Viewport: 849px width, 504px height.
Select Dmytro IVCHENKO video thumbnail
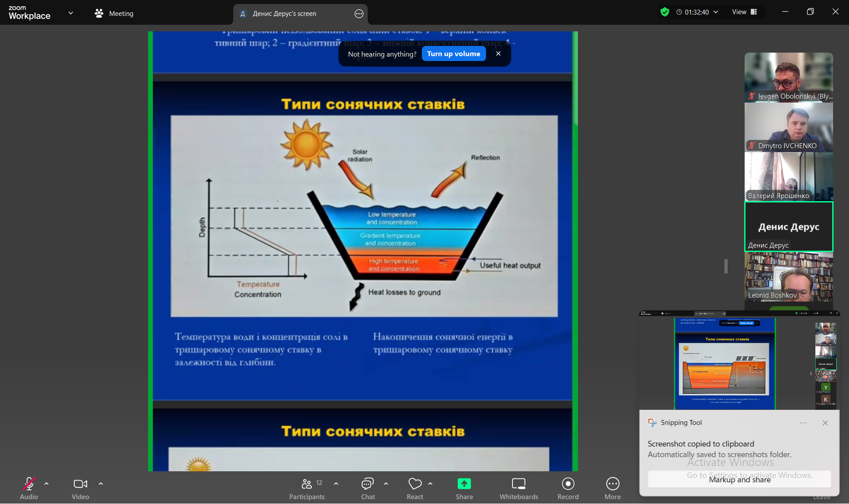pos(788,127)
